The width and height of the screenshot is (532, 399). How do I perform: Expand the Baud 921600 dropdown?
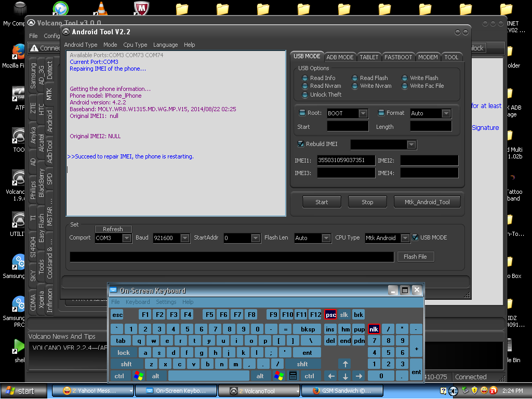pos(184,238)
